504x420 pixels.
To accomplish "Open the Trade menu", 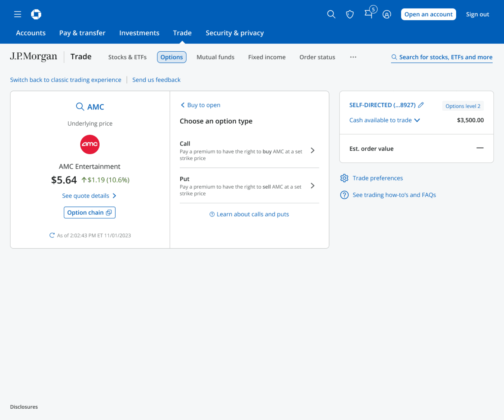I will [182, 33].
